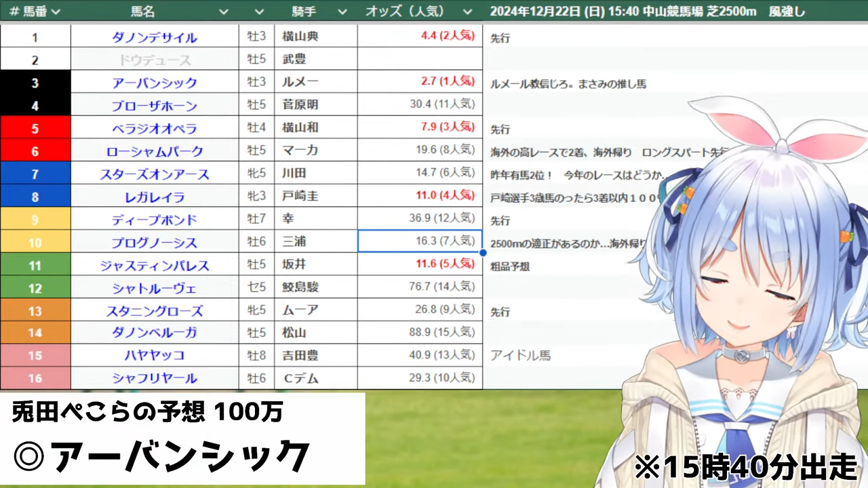Select jockey cell 川田

click(316, 174)
